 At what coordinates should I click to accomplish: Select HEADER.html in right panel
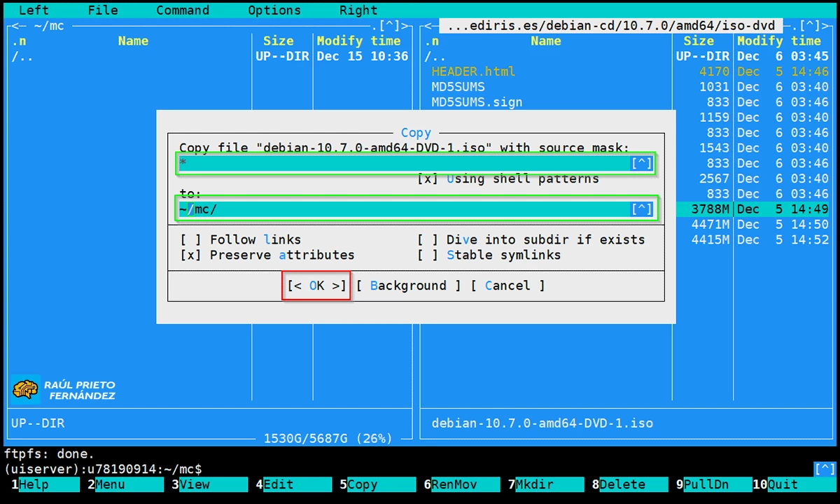pos(473,71)
